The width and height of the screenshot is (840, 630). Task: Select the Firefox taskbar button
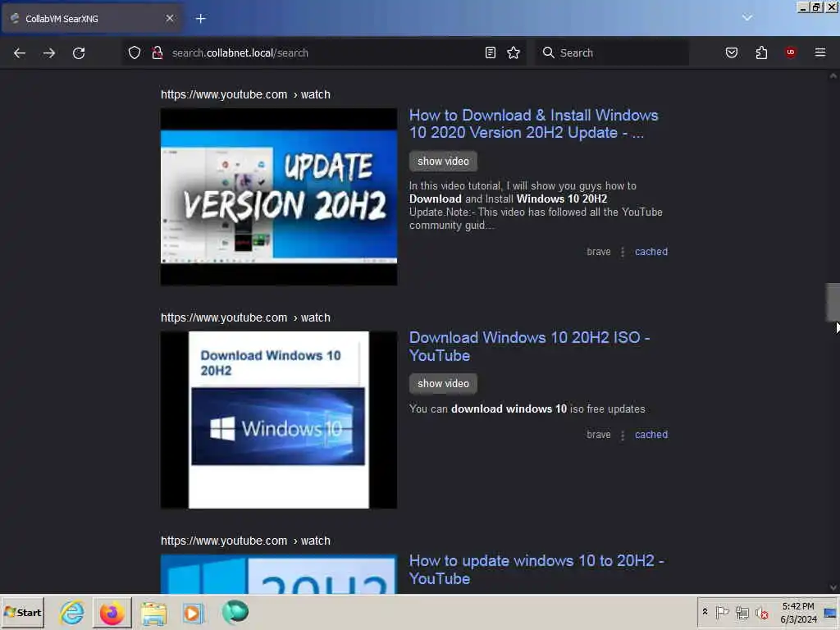[112, 613]
